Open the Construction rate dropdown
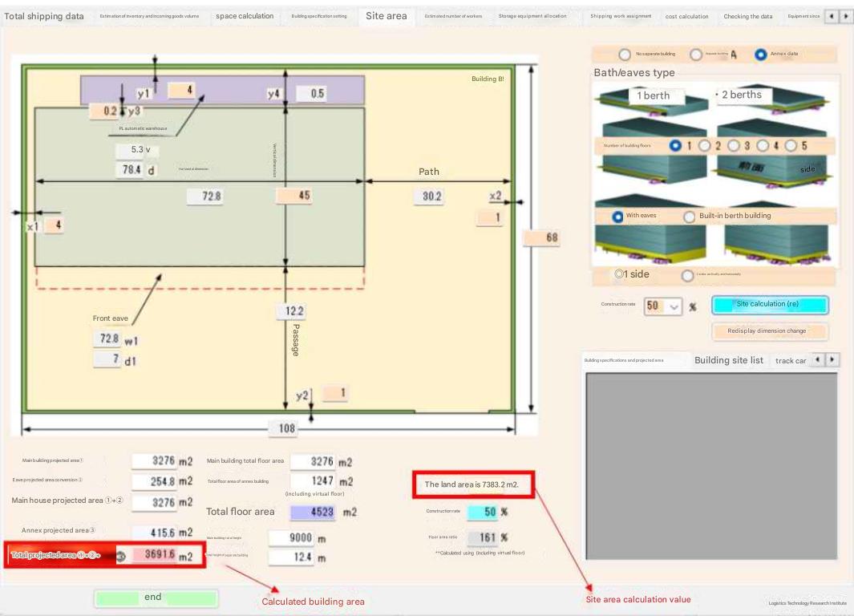Image resolution: width=854 pixels, height=616 pixels. (674, 306)
